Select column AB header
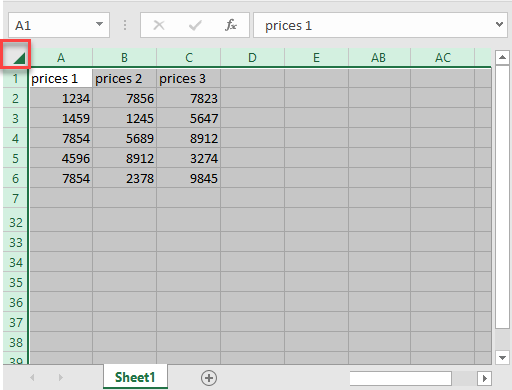This screenshot has width=512, height=390. click(379, 58)
